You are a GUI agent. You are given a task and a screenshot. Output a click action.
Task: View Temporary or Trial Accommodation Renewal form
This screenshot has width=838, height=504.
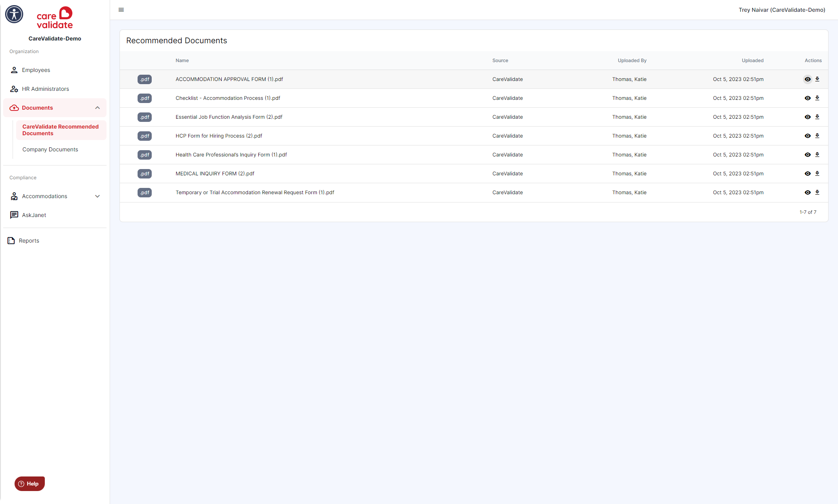(x=808, y=193)
